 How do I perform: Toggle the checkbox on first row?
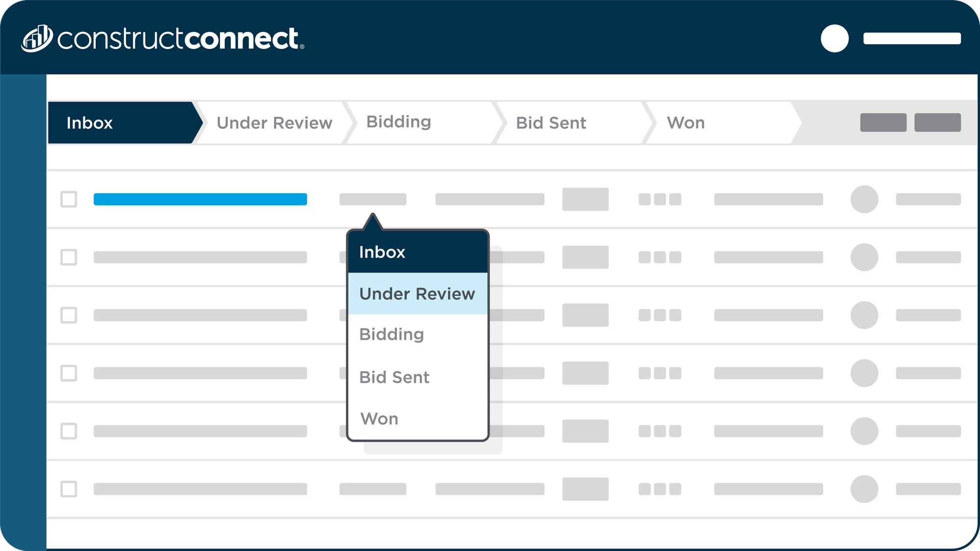coord(69,198)
